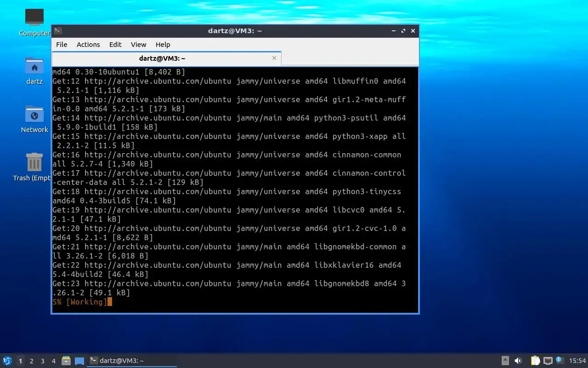
Task: Open the removable media eject tray icon
Action: pyautogui.click(x=505, y=361)
